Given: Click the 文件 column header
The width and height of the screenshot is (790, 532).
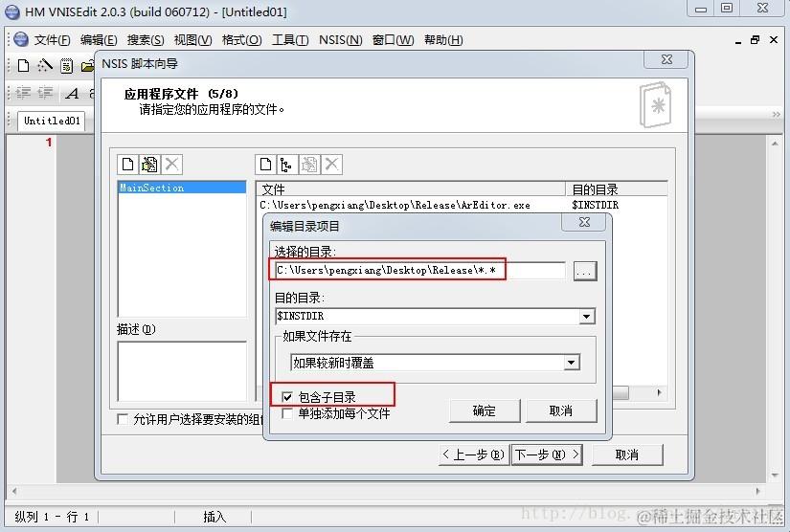Looking at the screenshot, I should [x=411, y=189].
